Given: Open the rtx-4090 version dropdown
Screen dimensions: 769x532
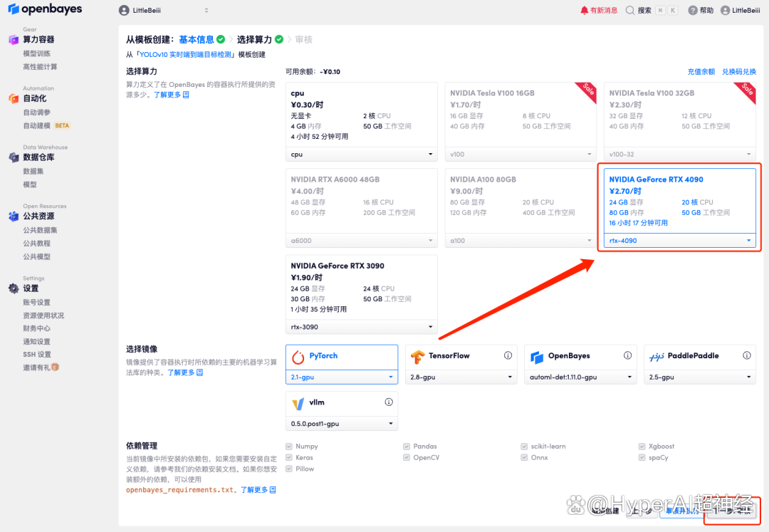Looking at the screenshot, I should click(x=680, y=241).
